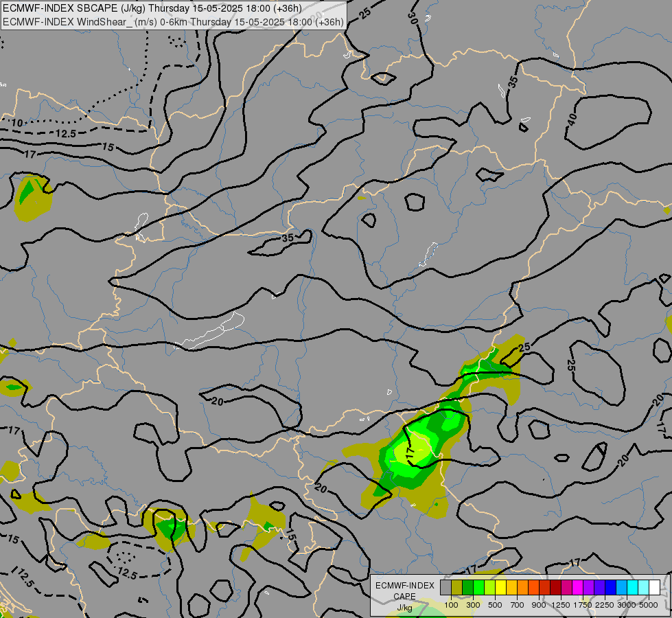Click the olive swatch in the CAPE legend
This screenshot has height=618, width=672.
pyautogui.click(x=457, y=587)
